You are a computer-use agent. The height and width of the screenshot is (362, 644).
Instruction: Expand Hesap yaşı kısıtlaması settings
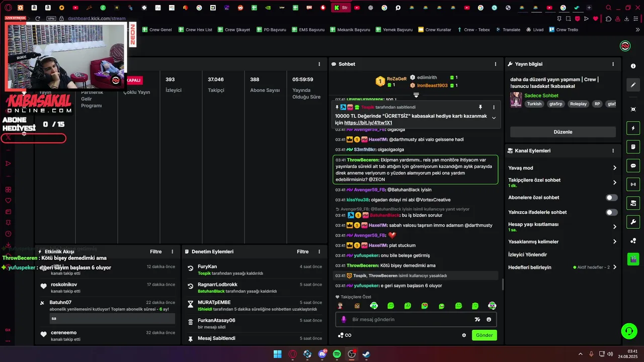click(x=614, y=227)
